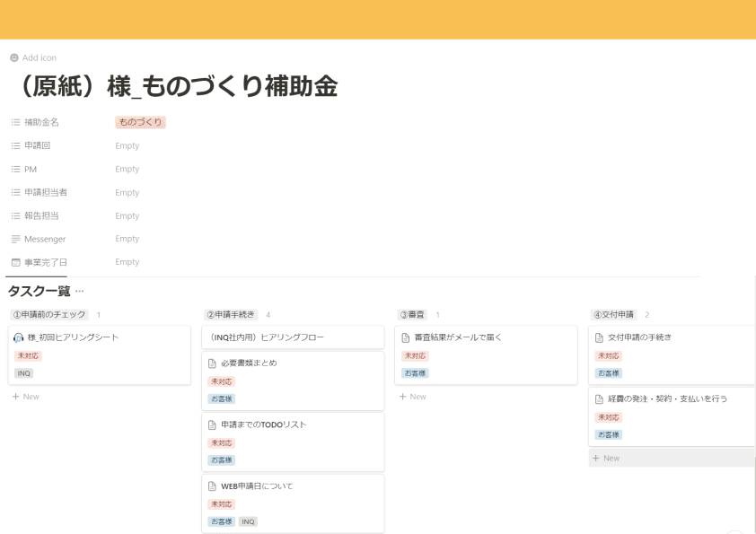Click gray INQ tag on 様_初回ヒアリングシート card
This screenshot has height=534, width=756.
click(23, 373)
